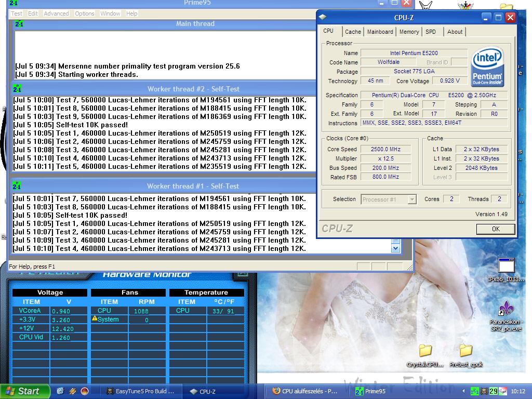Switch to the Mainboard tab in CPU-Z

(380, 32)
